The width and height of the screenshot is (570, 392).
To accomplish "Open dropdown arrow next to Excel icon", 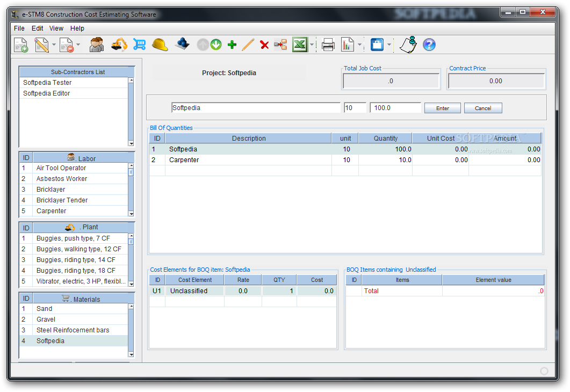I will (312, 45).
